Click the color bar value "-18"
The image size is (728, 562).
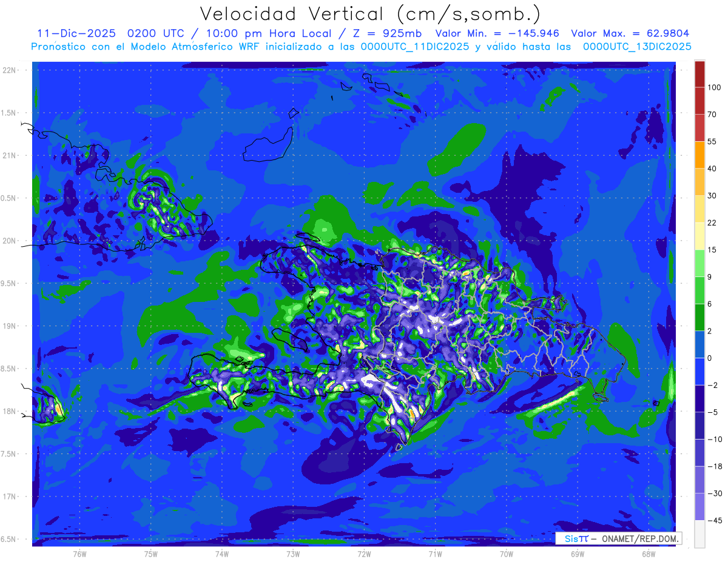714,466
